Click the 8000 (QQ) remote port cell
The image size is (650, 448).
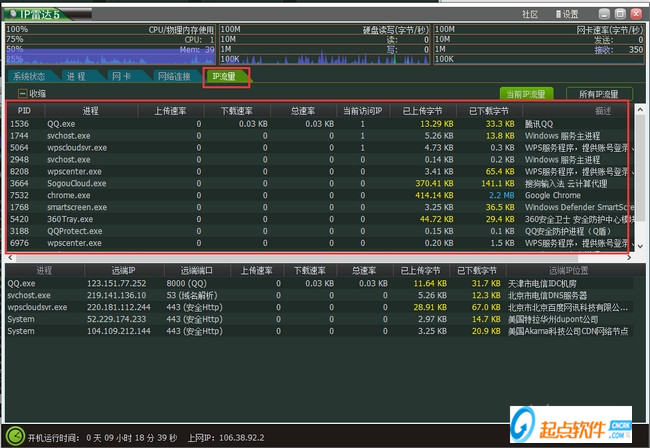pos(187,284)
